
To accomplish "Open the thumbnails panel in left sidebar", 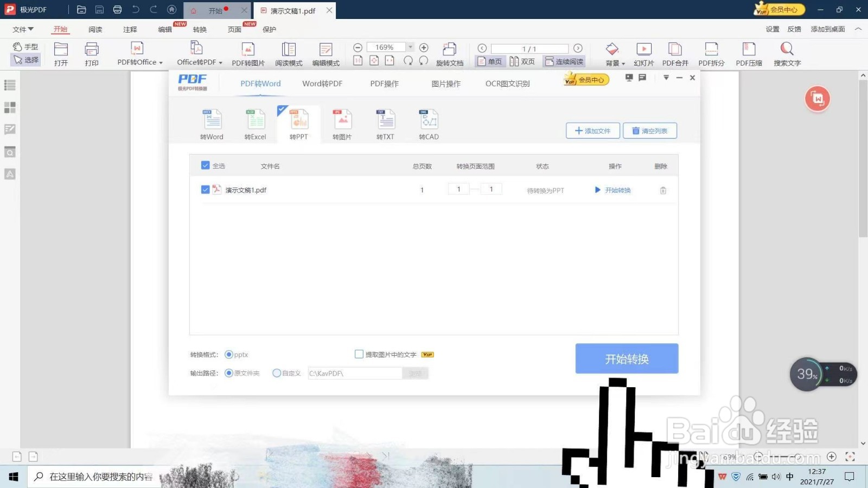I will [10, 107].
